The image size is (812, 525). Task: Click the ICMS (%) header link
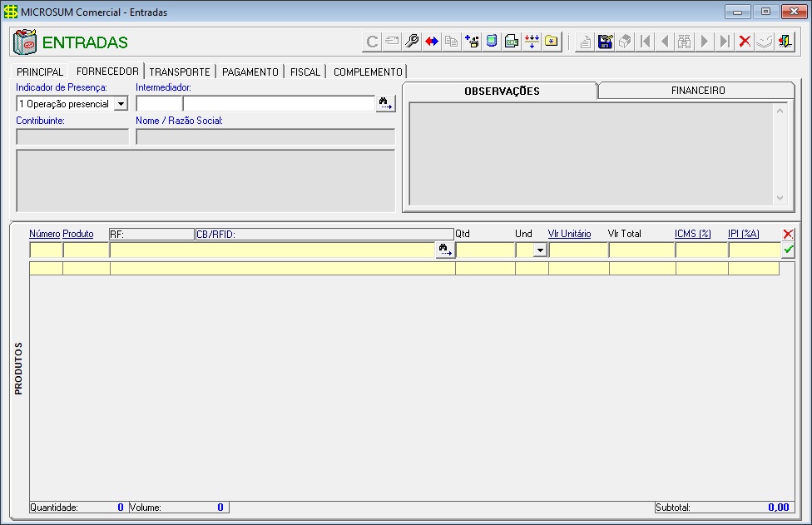click(x=692, y=234)
